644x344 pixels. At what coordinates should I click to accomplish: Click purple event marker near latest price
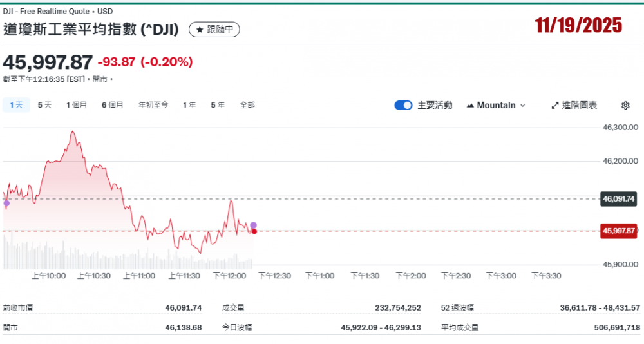(x=254, y=225)
